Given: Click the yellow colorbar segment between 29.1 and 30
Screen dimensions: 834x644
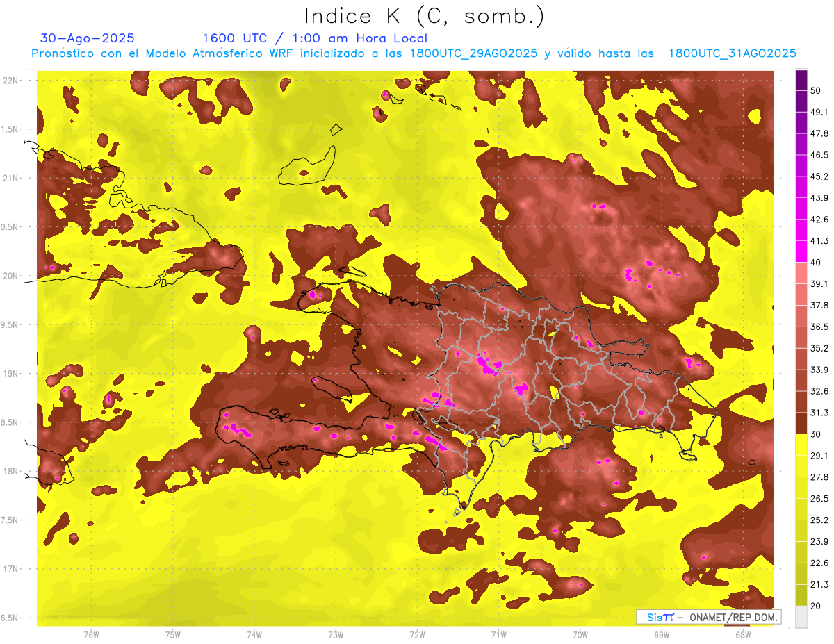Looking at the screenshot, I should point(801,445).
